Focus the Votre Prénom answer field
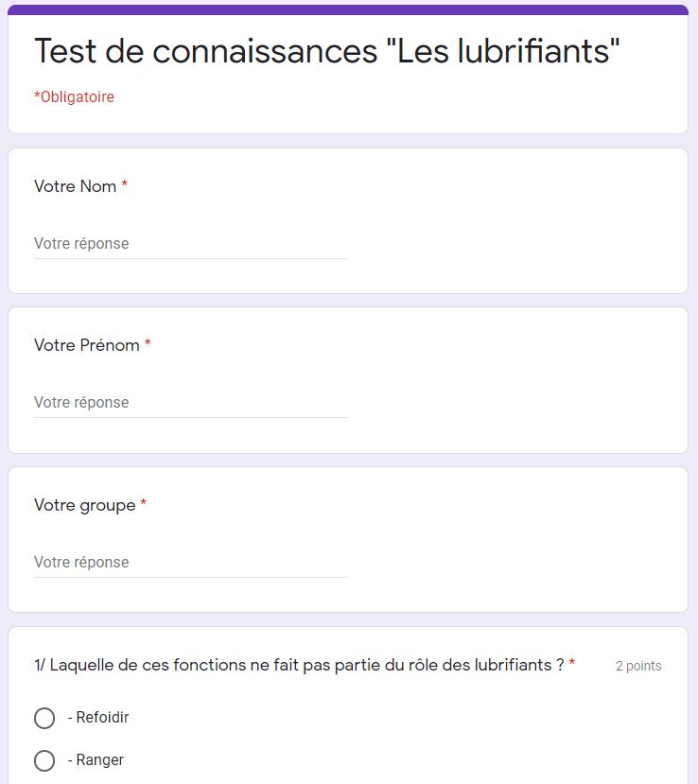 pyautogui.click(x=190, y=403)
